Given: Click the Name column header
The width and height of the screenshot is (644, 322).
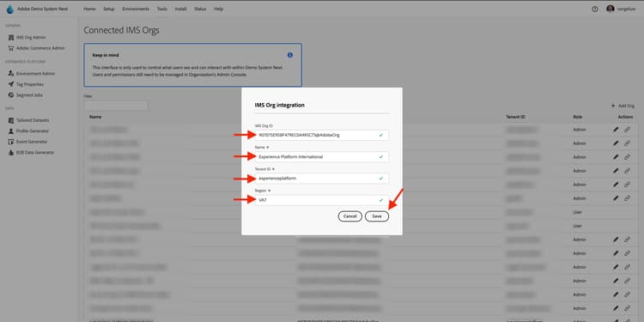Looking at the screenshot, I should [95, 117].
